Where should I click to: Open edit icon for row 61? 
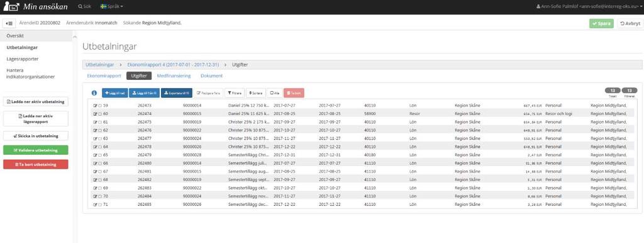point(96,122)
